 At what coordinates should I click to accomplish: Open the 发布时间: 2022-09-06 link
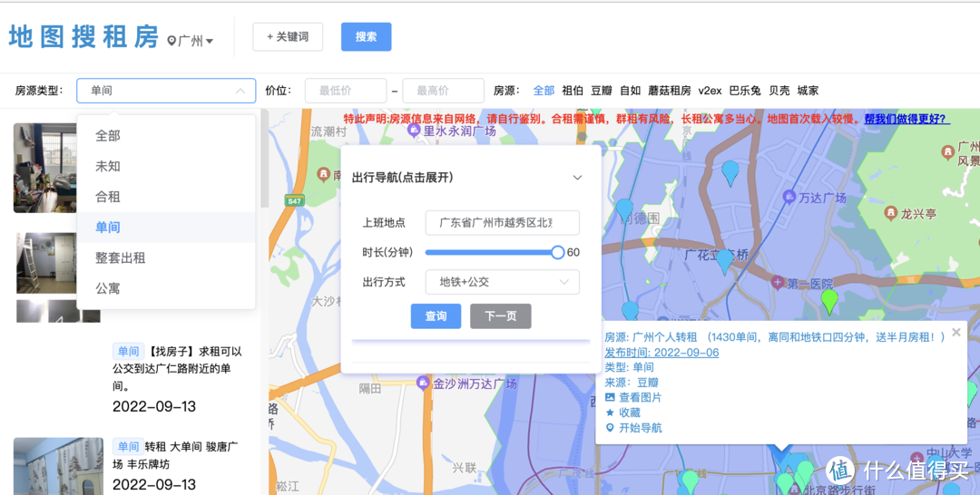pos(661,353)
